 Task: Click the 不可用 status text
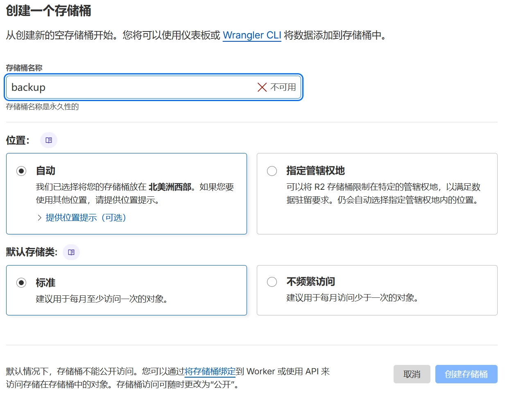(283, 87)
